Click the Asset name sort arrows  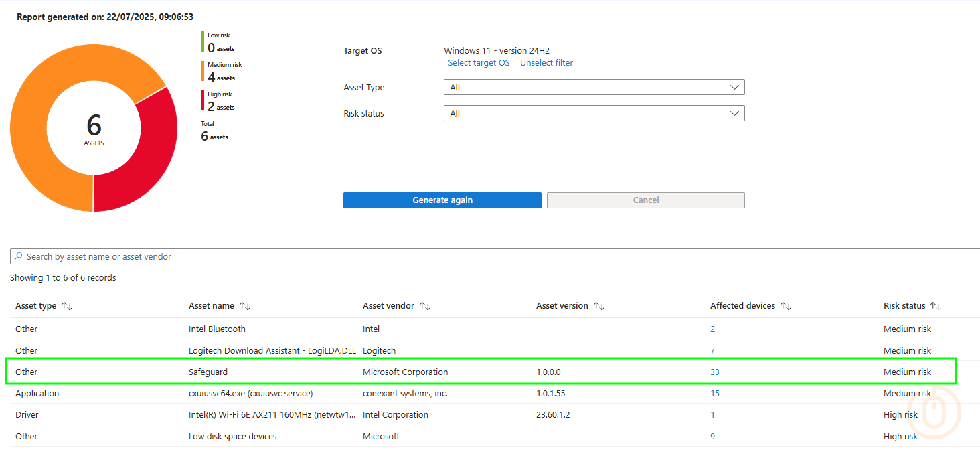pos(245,306)
